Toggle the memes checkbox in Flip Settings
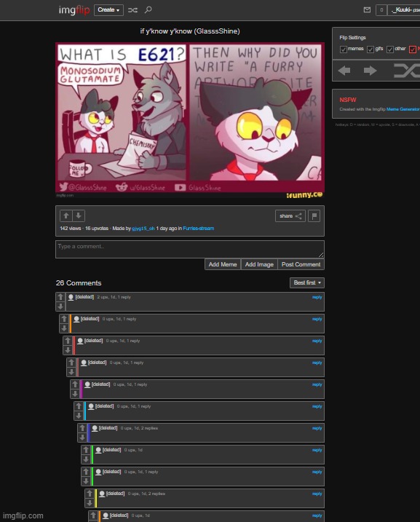420x522 pixels. (343, 50)
